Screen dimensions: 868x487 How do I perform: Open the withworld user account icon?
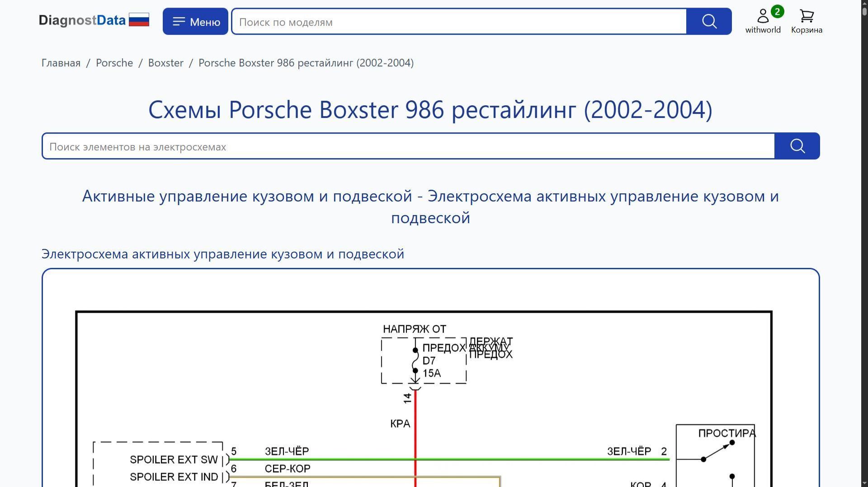click(x=763, y=21)
